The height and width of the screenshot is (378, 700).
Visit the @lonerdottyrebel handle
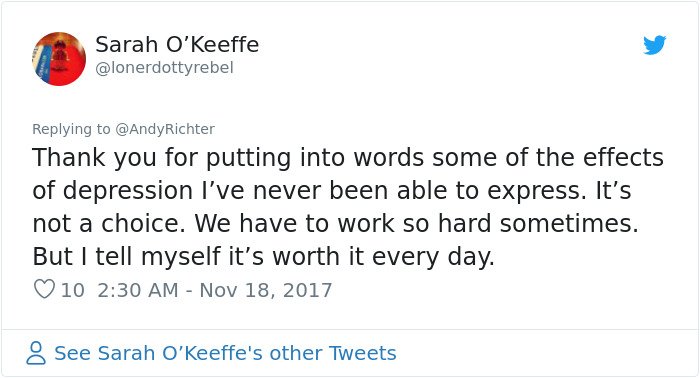click(x=164, y=68)
